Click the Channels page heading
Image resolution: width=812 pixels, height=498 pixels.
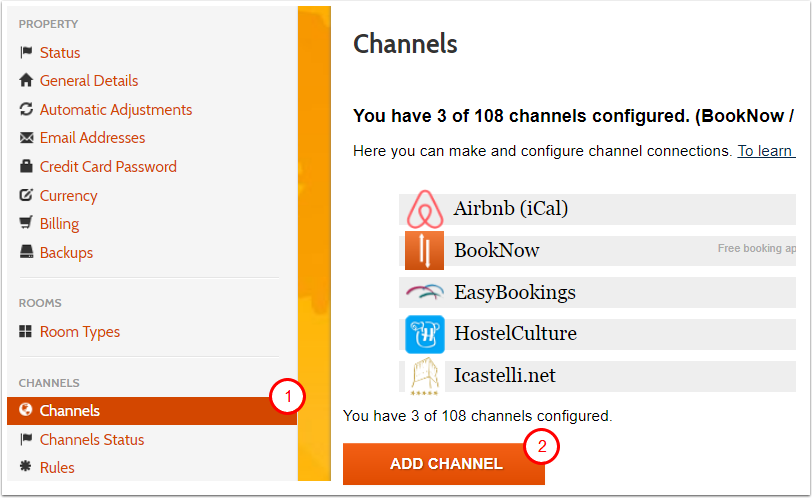pyautogui.click(x=405, y=43)
